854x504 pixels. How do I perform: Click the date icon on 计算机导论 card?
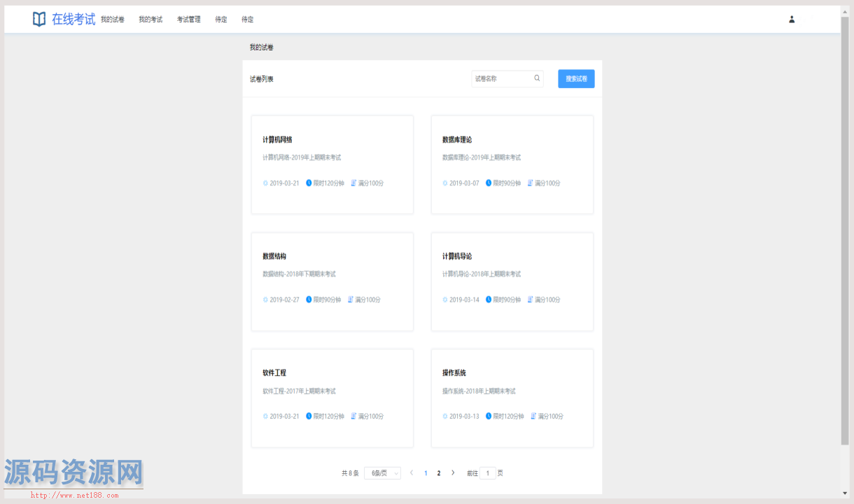tap(445, 300)
